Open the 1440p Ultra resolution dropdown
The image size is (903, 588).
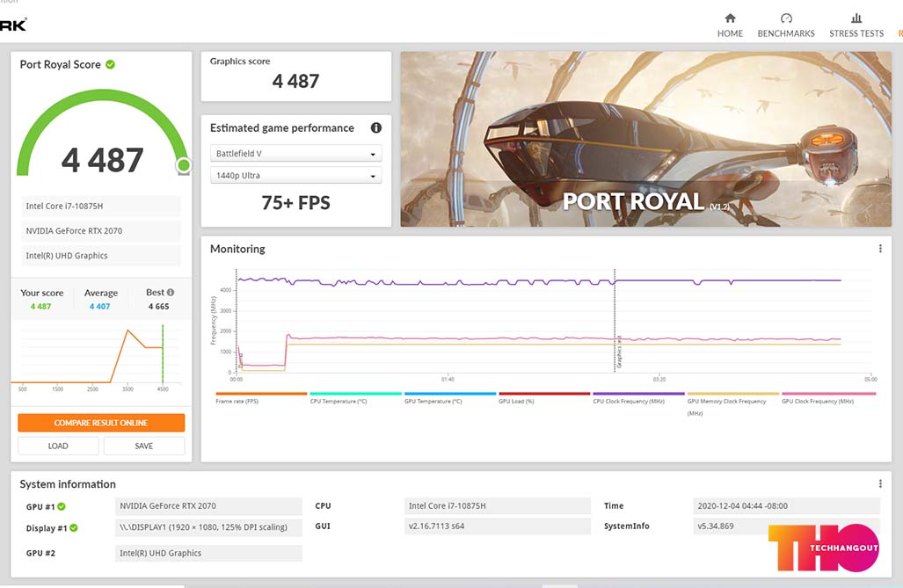click(x=295, y=175)
